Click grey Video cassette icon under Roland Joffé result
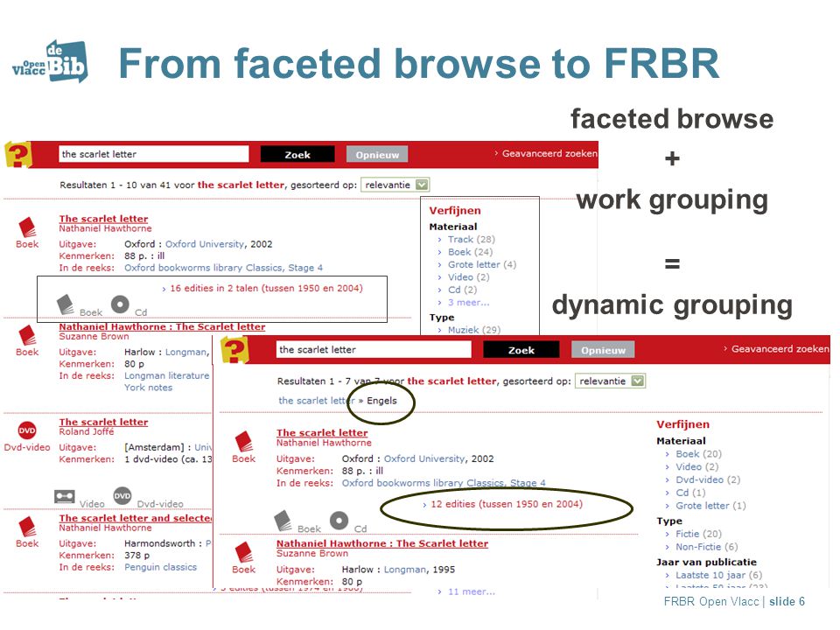The width and height of the screenshot is (840, 630). click(64, 496)
